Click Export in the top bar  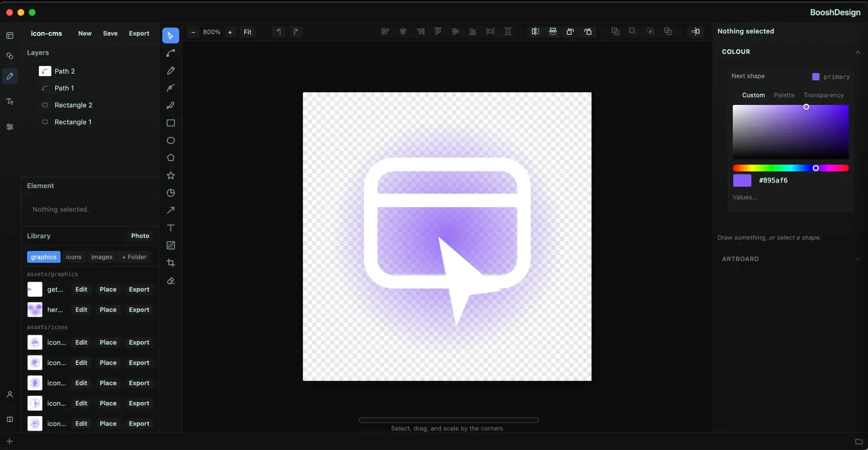coord(139,33)
